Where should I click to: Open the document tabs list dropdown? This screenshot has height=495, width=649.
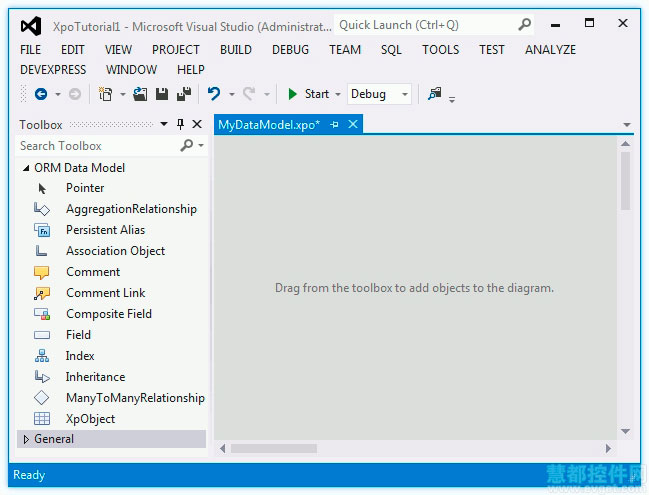pyautogui.click(x=627, y=125)
